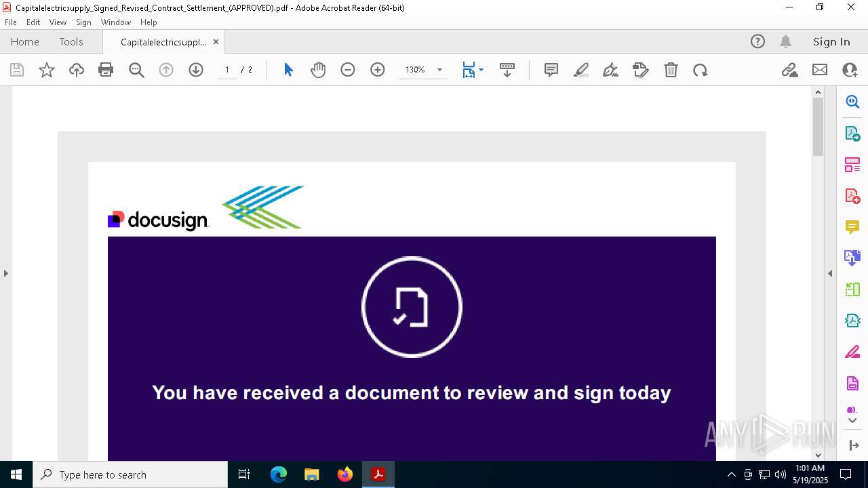This screenshot has width=868, height=488.
Task: Open the Combine Files tool
Action: 852,258
